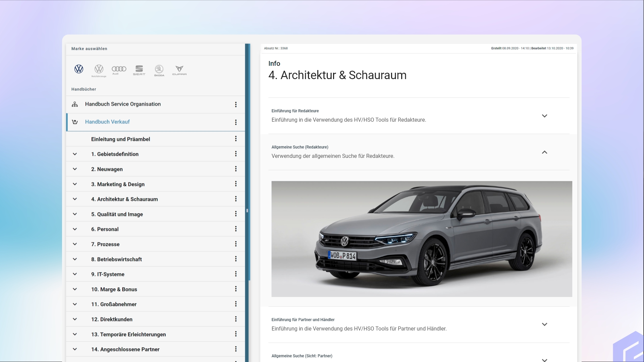Select the Škoda brand logo
This screenshot has height=362, width=644.
pyautogui.click(x=159, y=70)
